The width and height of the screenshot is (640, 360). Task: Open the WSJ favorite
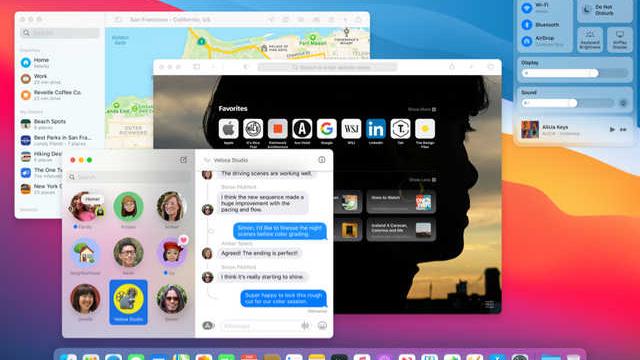coord(351,129)
